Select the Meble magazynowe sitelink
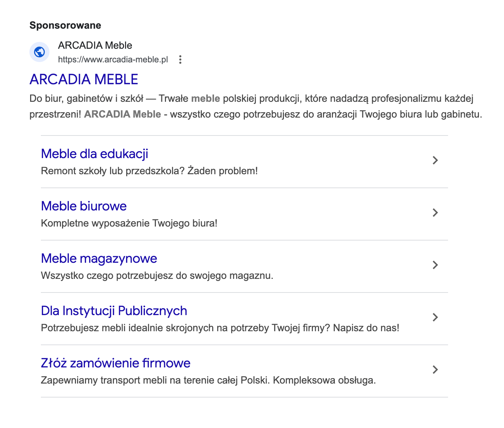The width and height of the screenshot is (504, 428). click(x=99, y=258)
